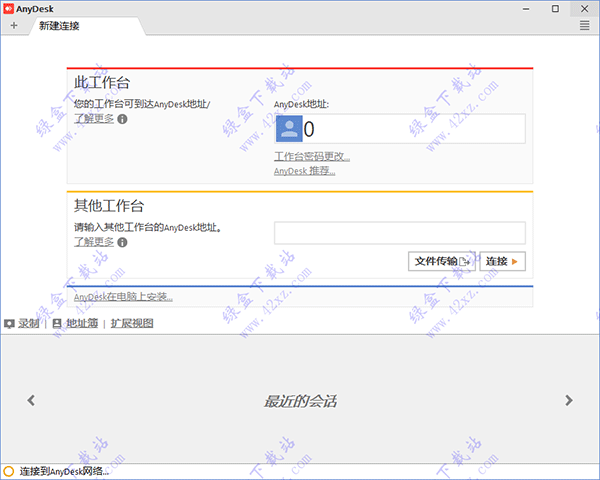Viewport: 600px width, 480px height.
Task: Open the 录制 link
Action: coord(29,323)
